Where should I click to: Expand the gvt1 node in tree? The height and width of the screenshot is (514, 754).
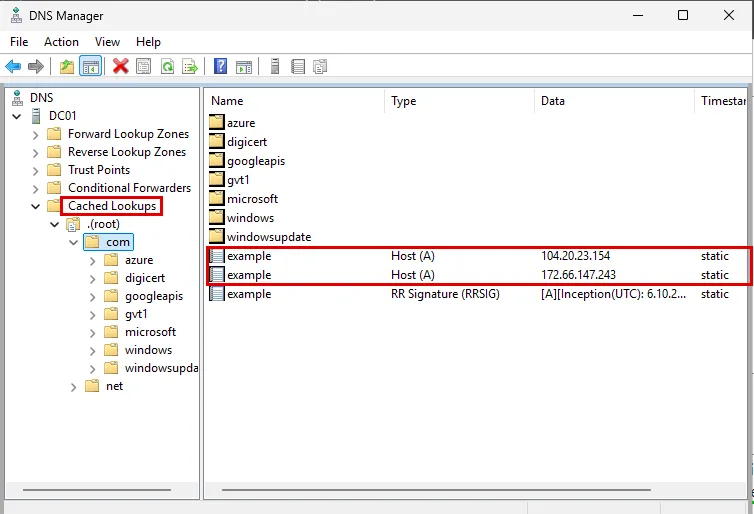point(92,315)
